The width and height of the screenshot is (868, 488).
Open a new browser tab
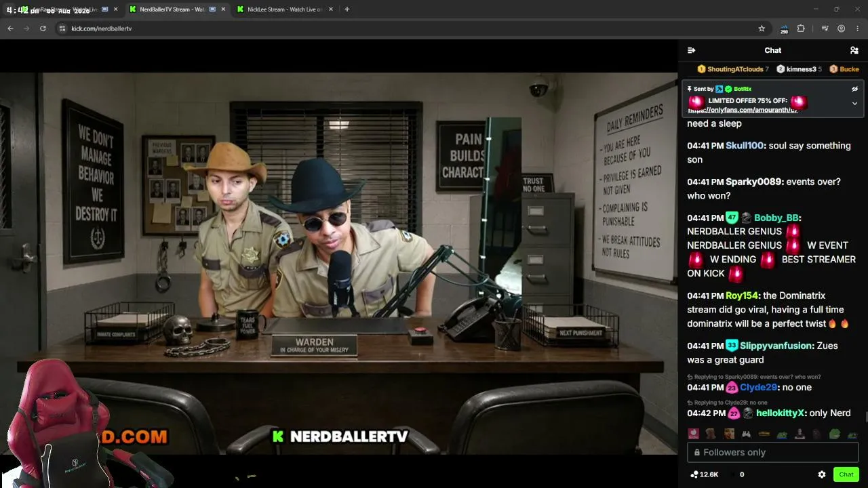click(347, 9)
